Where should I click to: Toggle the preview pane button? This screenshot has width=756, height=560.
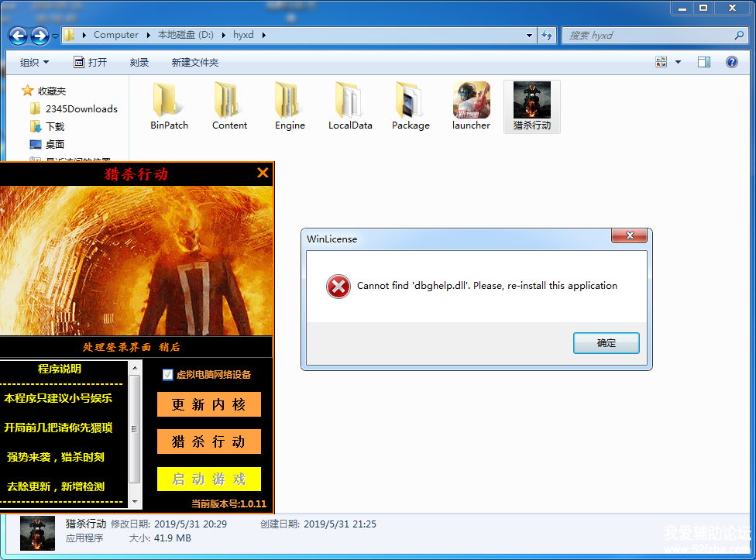coord(704,62)
